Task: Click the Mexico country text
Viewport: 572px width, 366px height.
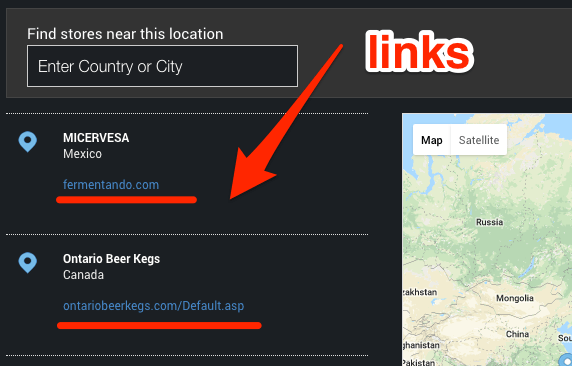Action: pos(82,154)
